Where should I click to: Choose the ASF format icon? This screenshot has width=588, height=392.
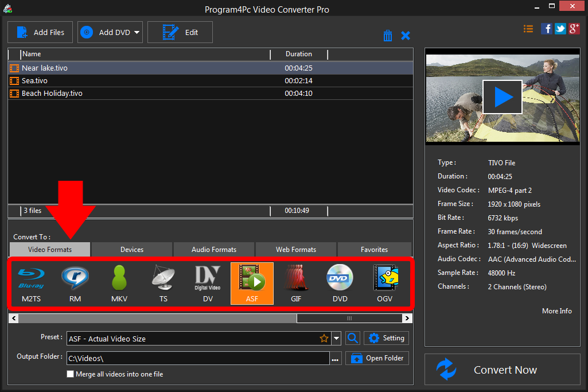pyautogui.click(x=252, y=283)
